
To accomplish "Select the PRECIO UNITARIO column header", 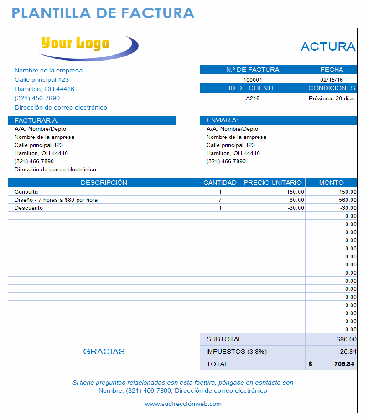I will 272,182.
